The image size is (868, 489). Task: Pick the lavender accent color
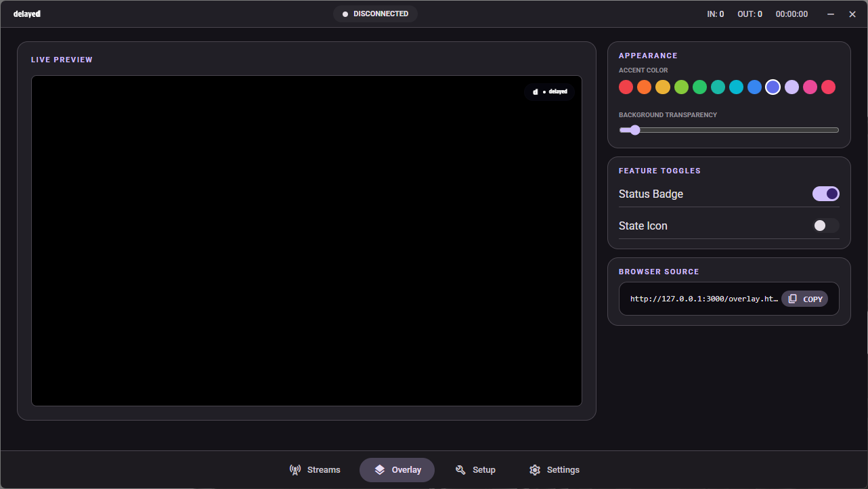point(791,87)
